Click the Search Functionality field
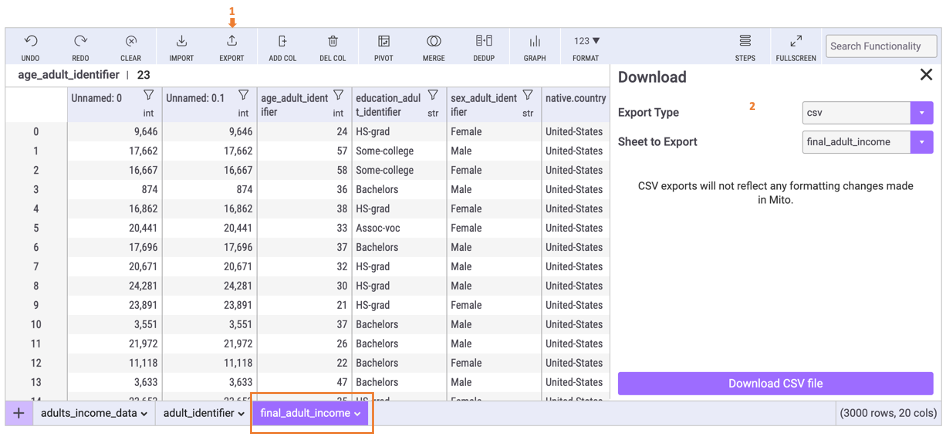The height and width of the screenshot is (434, 946). pyautogui.click(x=881, y=46)
